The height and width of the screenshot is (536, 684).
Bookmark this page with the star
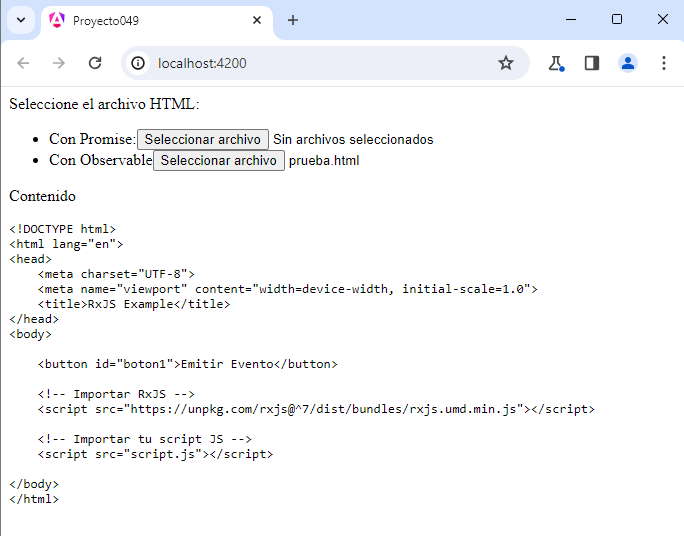click(506, 63)
